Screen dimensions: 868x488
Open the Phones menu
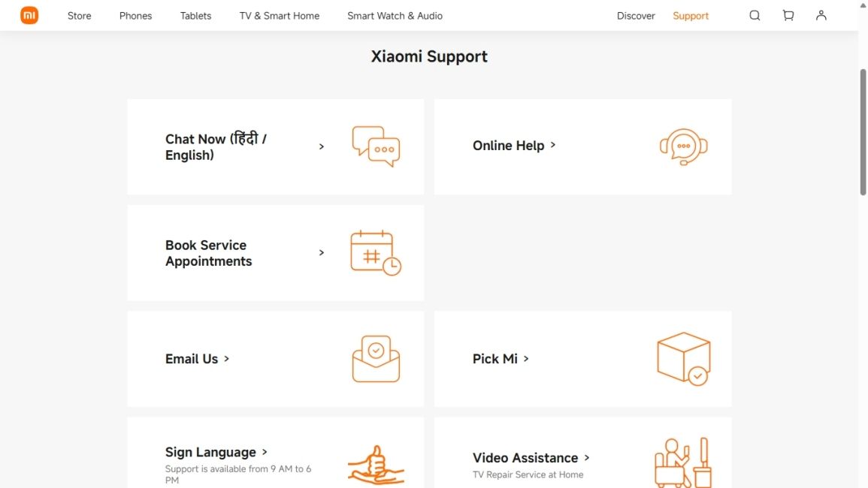point(135,16)
